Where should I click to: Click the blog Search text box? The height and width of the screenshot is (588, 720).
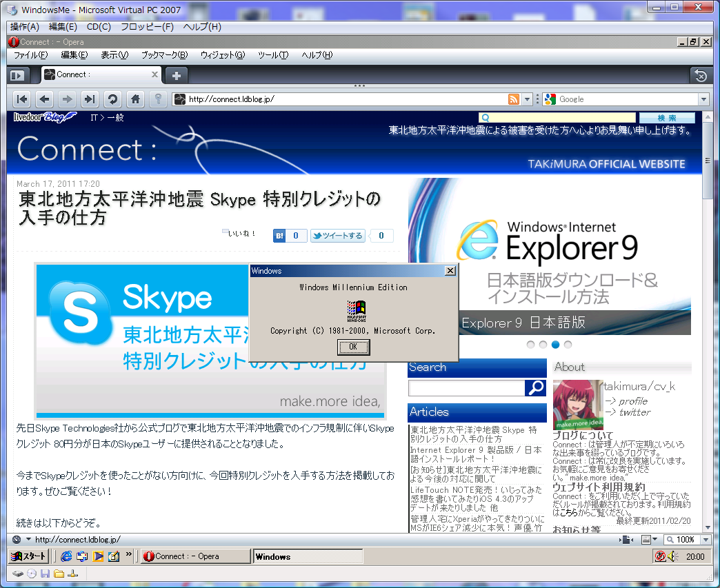(x=466, y=388)
